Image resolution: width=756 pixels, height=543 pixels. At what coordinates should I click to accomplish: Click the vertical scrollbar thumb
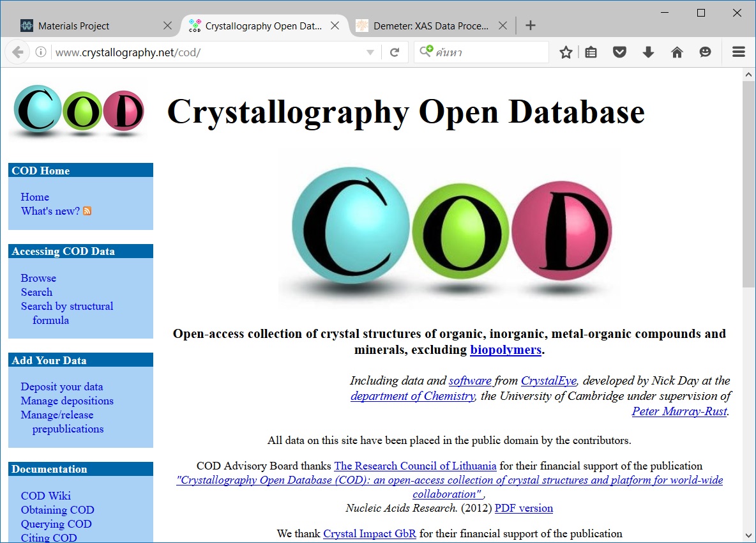748,185
